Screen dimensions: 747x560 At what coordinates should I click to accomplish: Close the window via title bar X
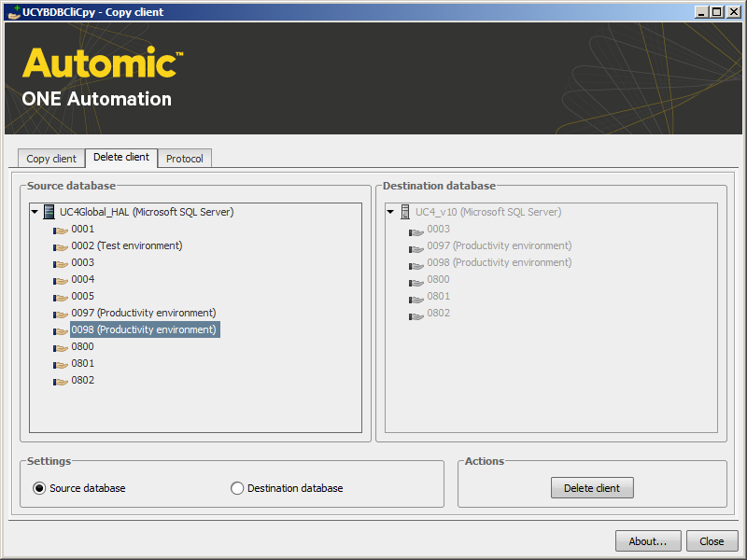(x=734, y=12)
